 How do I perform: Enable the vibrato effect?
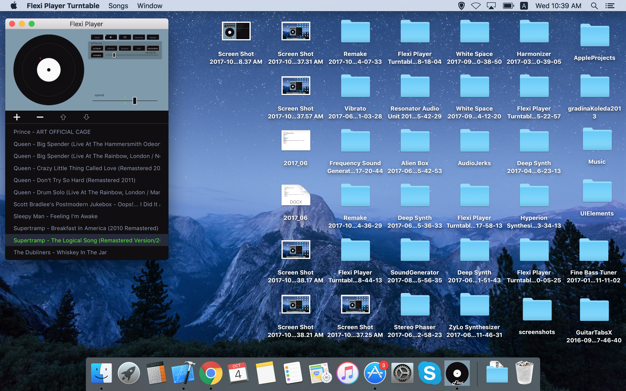point(111,48)
